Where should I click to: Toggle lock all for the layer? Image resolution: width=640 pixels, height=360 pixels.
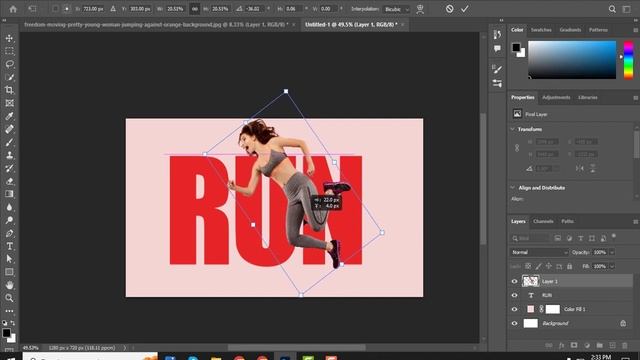click(570, 266)
